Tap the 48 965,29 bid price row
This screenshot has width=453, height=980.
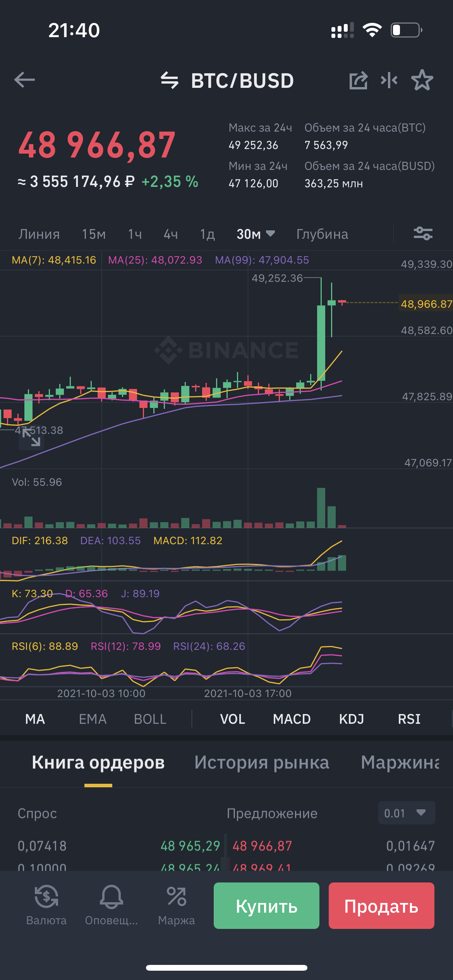tap(190, 846)
